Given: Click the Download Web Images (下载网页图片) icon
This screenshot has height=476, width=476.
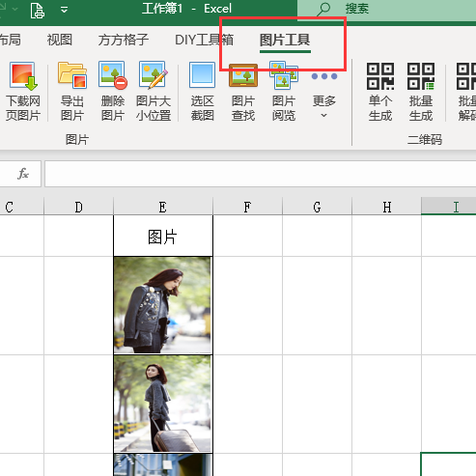Looking at the screenshot, I should click(x=23, y=92).
